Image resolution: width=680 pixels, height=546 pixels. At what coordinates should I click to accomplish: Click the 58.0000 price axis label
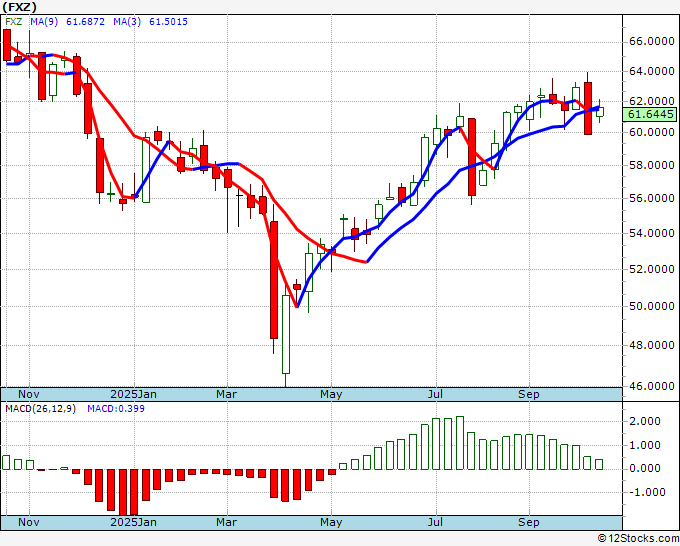coord(651,165)
